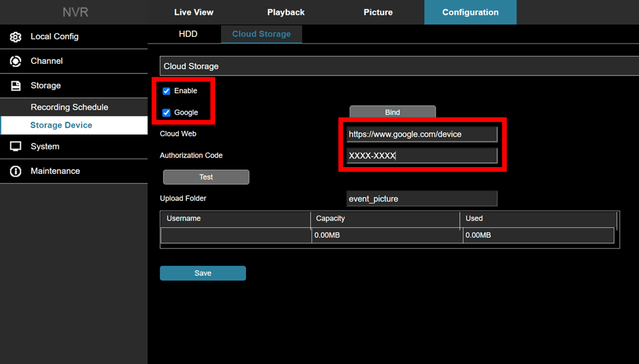Click the Maintenance info icon

(x=15, y=171)
